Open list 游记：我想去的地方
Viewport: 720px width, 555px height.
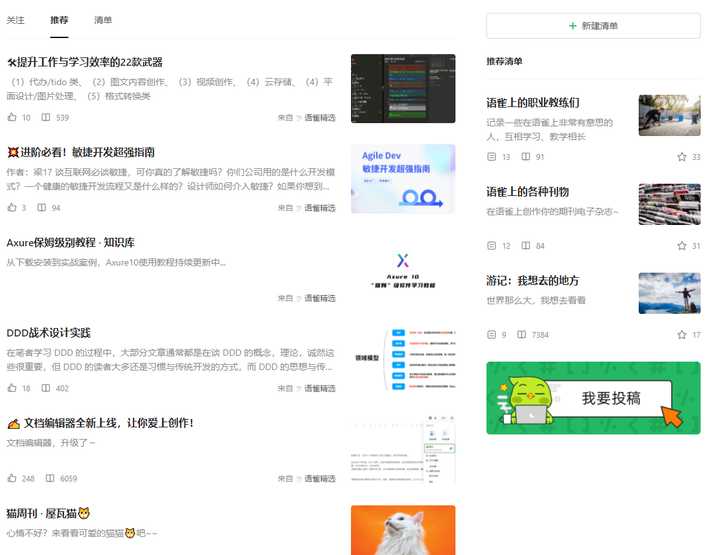(x=533, y=280)
